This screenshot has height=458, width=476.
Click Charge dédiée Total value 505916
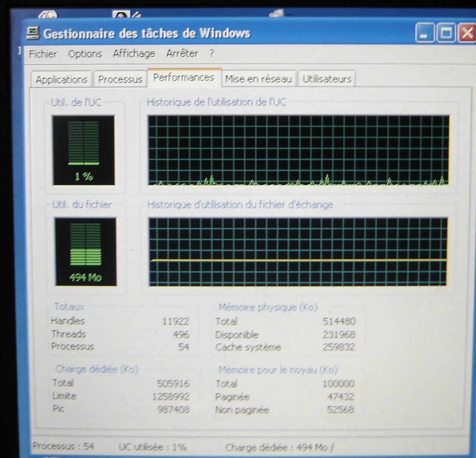(x=173, y=383)
